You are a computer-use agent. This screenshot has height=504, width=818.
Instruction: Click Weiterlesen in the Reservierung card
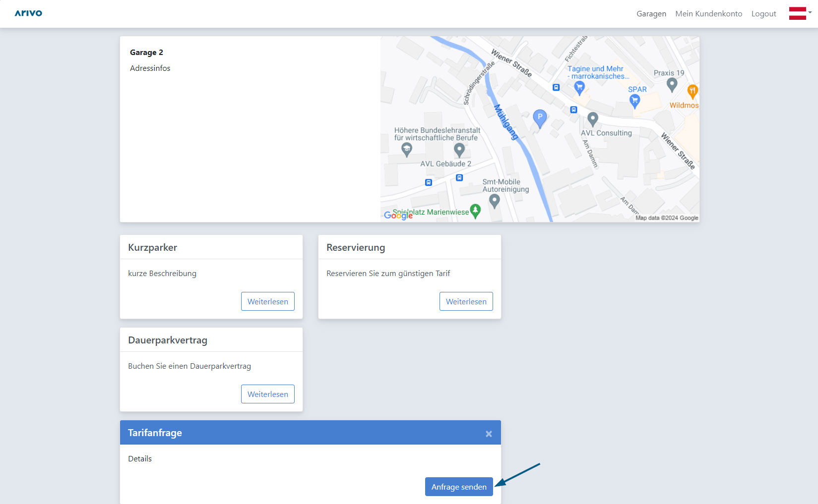(466, 301)
